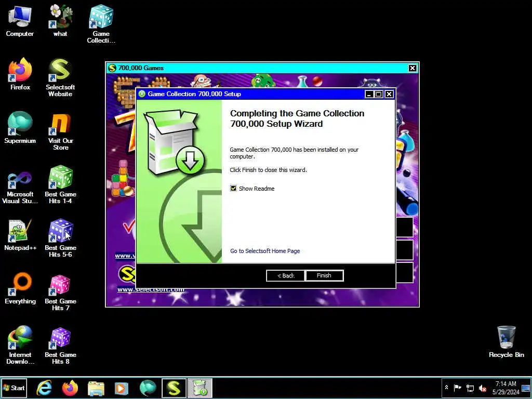The width and height of the screenshot is (532, 399).
Task: Select the Recycle Bin icon
Action: pos(506,342)
